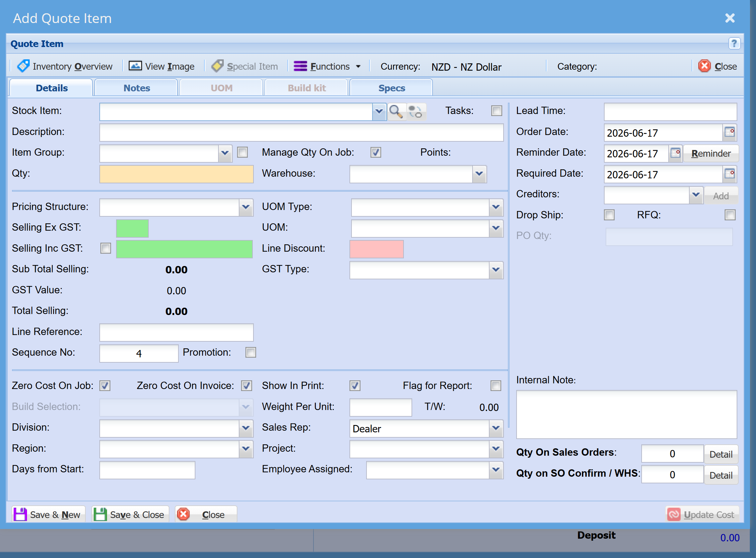The image size is (756, 558).
Task: Expand the Warehouse dropdown
Action: tap(479, 174)
